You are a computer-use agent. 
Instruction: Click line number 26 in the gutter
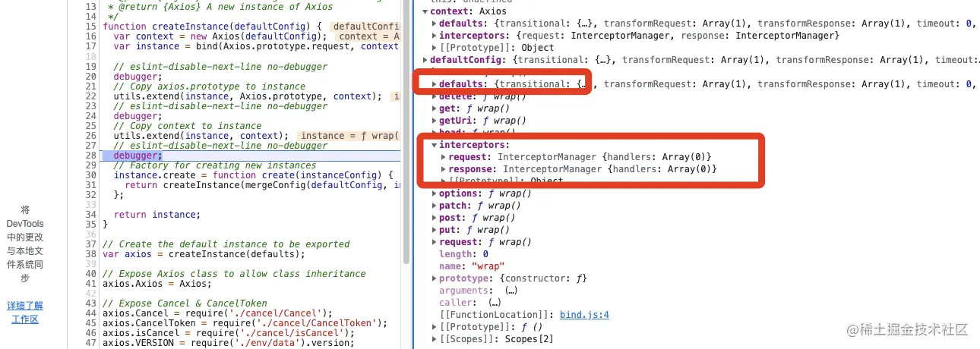point(90,136)
